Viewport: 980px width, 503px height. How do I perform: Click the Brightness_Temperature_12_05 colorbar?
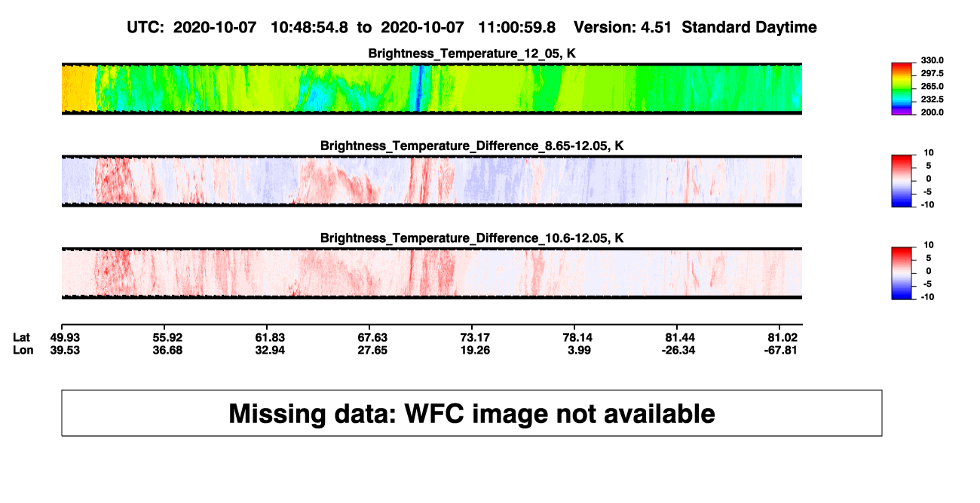coord(903,88)
